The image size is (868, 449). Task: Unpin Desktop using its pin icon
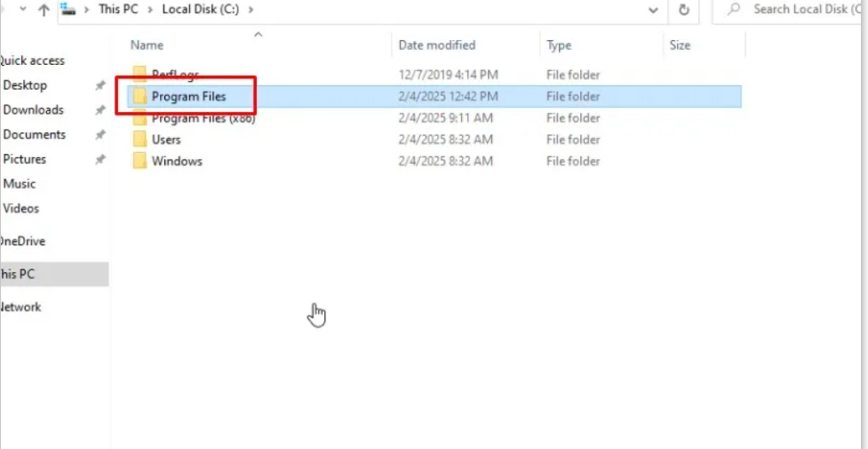(x=100, y=85)
